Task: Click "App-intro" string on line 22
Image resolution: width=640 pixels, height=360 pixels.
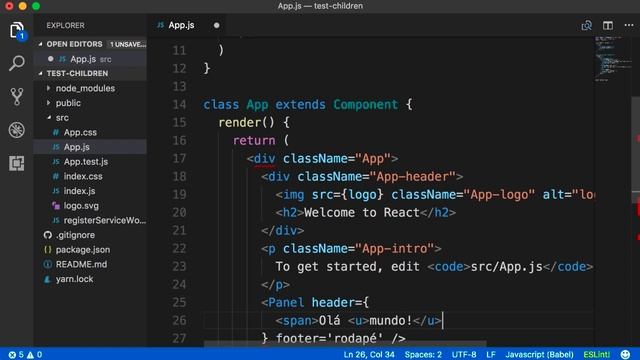Action: click(394, 249)
